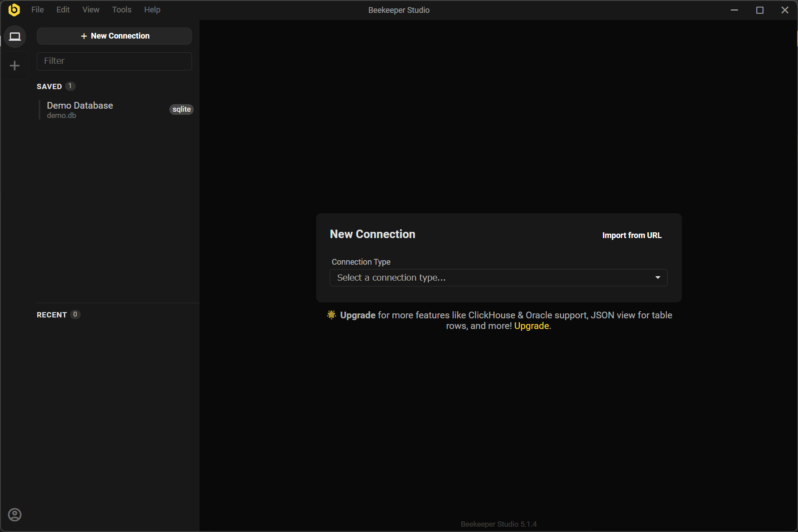Select the Demo Database saved connection
The width and height of the screenshot is (798, 532).
click(x=116, y=110)
